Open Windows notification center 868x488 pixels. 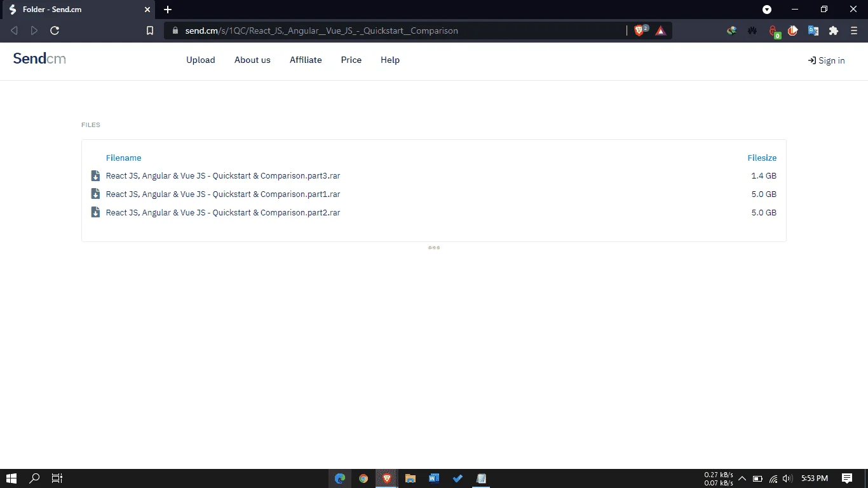(x=847, y=478)
